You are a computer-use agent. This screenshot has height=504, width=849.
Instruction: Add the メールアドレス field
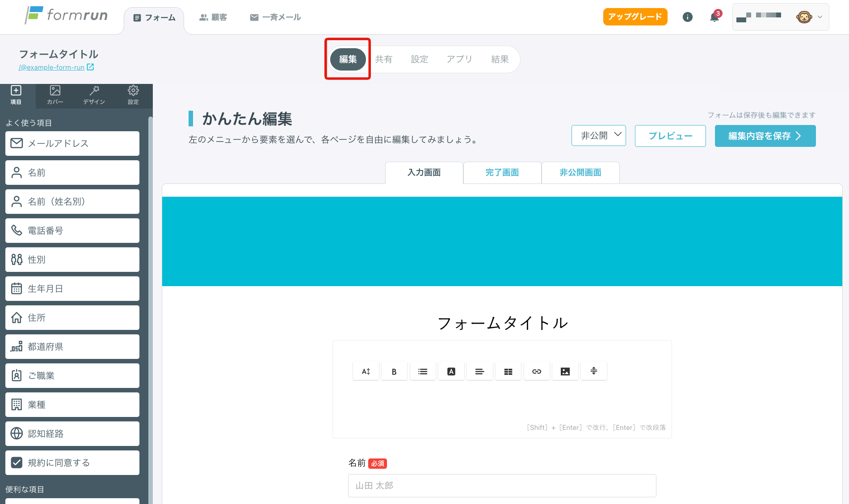point(72,143)
